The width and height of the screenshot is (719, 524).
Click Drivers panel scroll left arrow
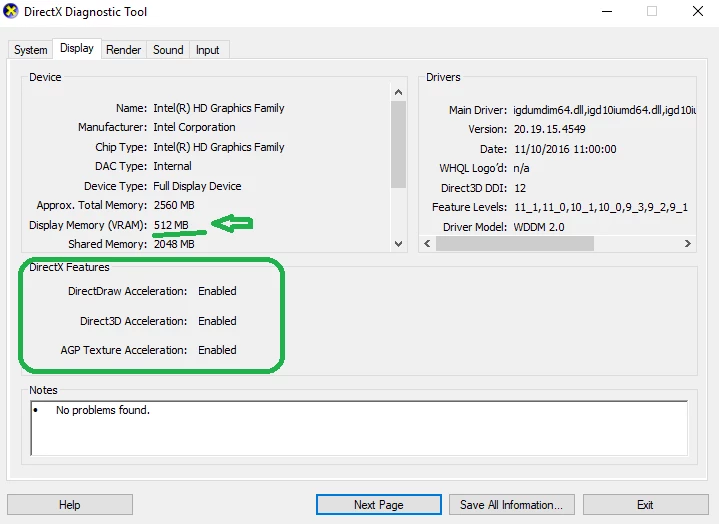tap(427, 243)
